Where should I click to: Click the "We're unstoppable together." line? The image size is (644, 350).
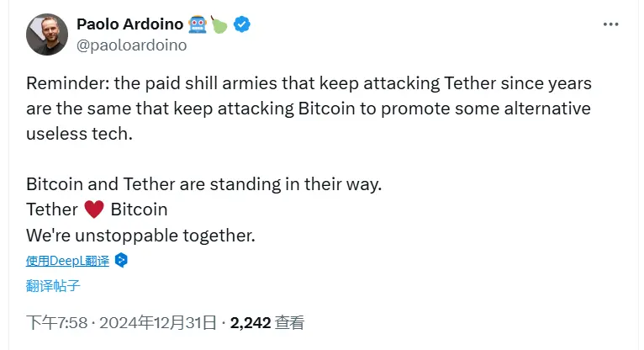point(140,234)
